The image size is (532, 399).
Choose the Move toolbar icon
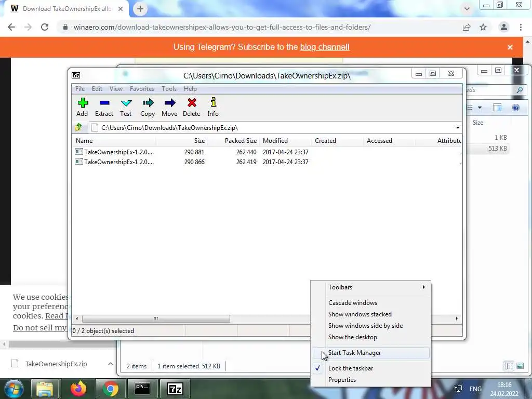click(x=169, y=107)
